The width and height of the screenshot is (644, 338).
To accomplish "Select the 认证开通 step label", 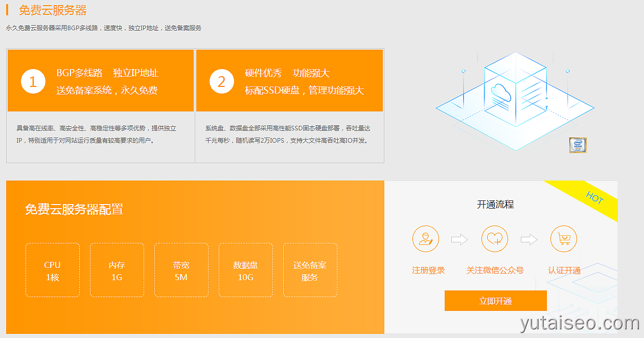I will click(564, 270).
